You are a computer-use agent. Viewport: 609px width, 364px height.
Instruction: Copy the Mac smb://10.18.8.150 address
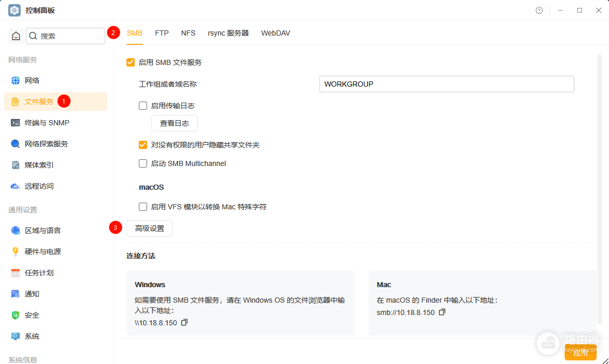pyautogui.click(x=442, y=312)
